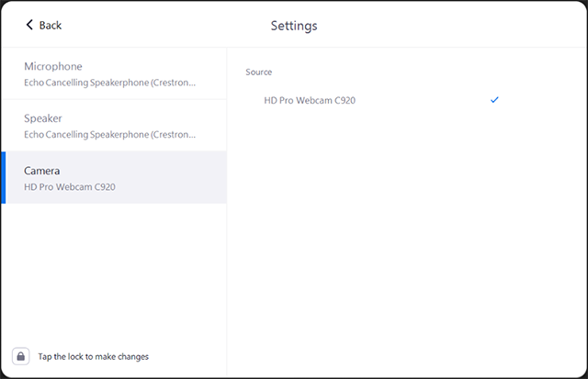Screen dimensions: 588x379
Task: Click the empty area below the webcam source
Action: 404,239
